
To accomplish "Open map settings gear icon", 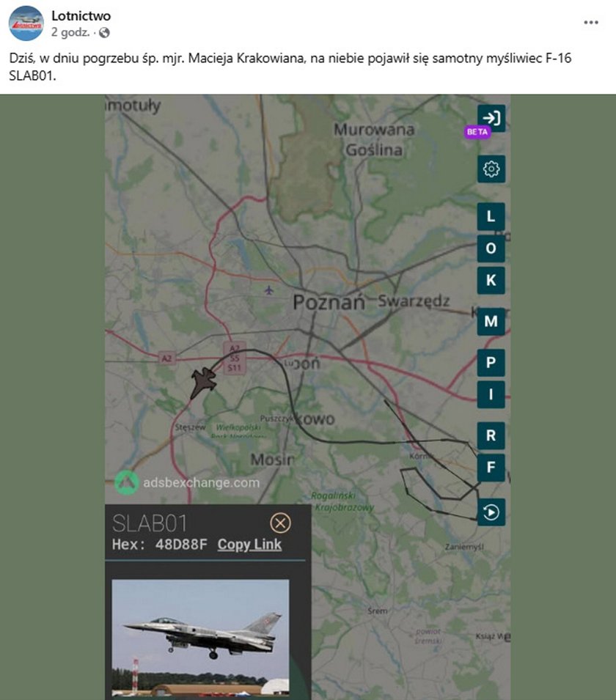I will click(491, 169).
